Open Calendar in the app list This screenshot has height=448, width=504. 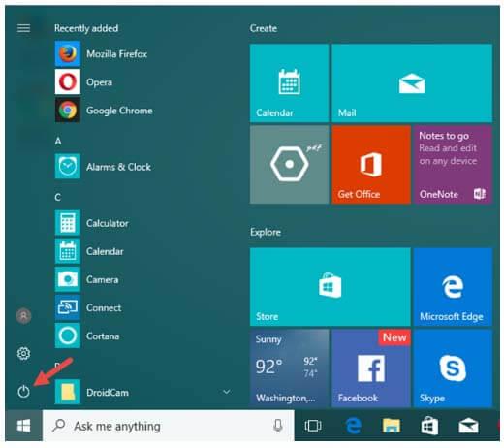point(89,251)
